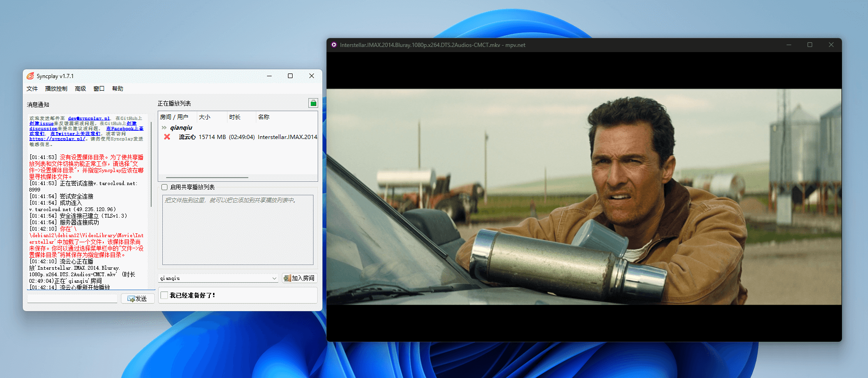Maximize the mpv.net window
The width and height of the screenshot is (868, 378).
click(x=810, y=45)
